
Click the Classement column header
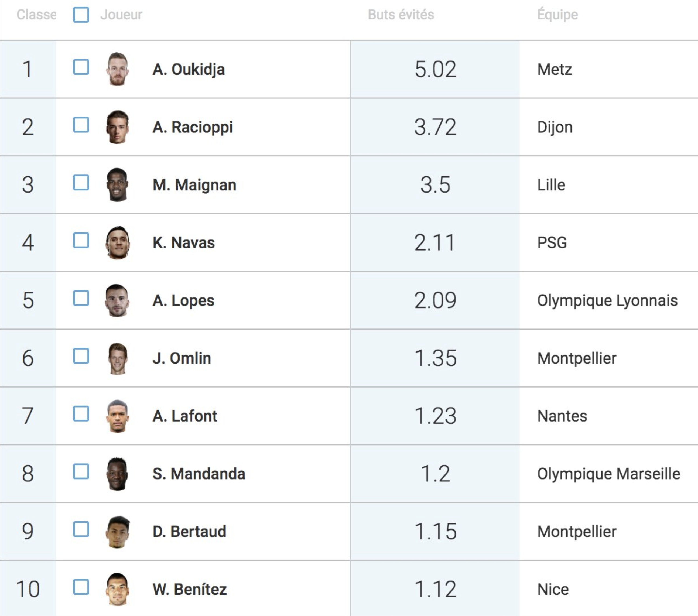pyautogui.click(x=36, y=15)
